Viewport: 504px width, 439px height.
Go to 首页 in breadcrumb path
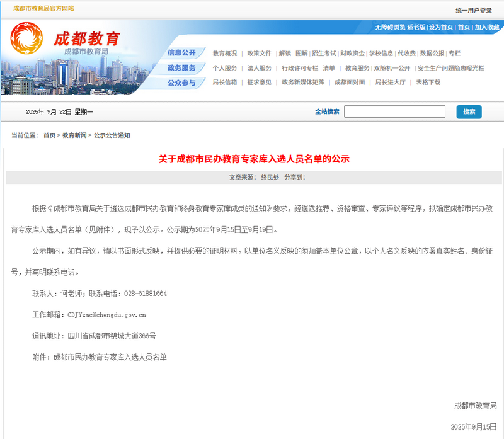coord(49,135)
